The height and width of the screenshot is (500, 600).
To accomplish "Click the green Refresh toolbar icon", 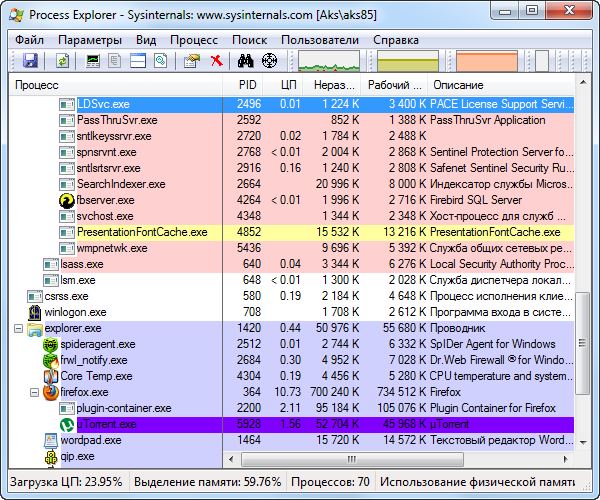I will click(x=62, y=62).
